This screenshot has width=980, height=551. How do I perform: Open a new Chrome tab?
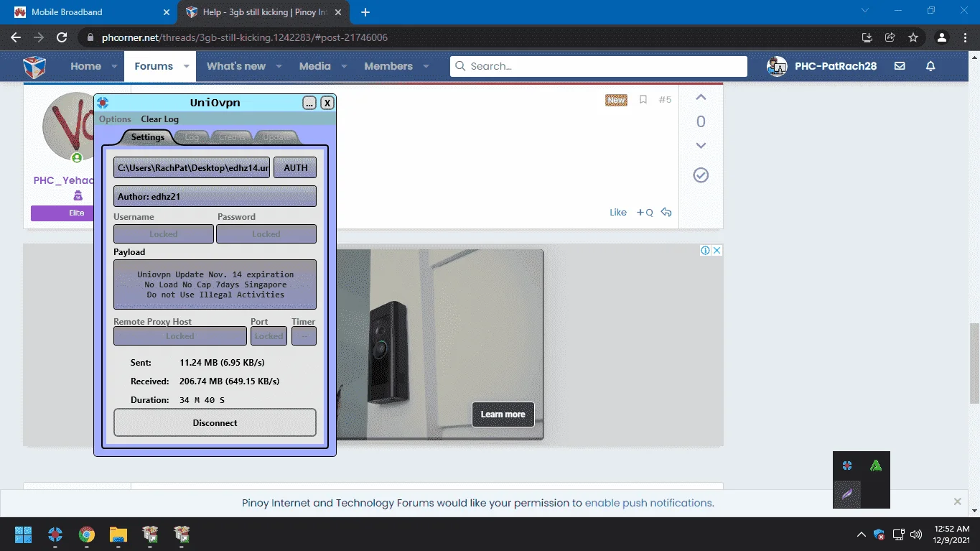(x=365, y=12)
